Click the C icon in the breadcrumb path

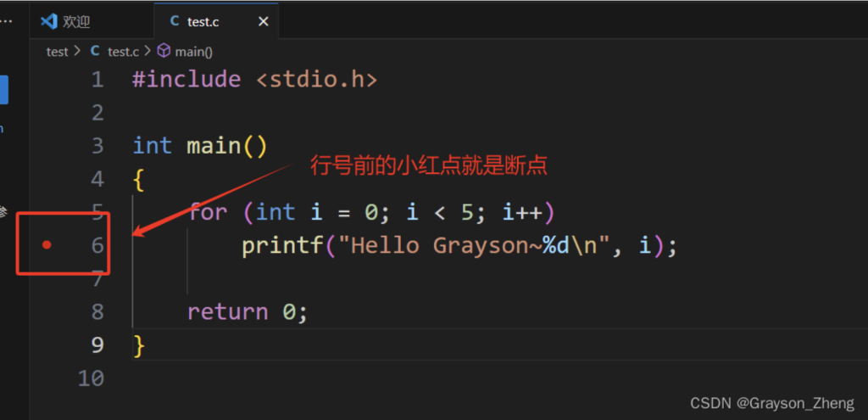click(95, 52)
